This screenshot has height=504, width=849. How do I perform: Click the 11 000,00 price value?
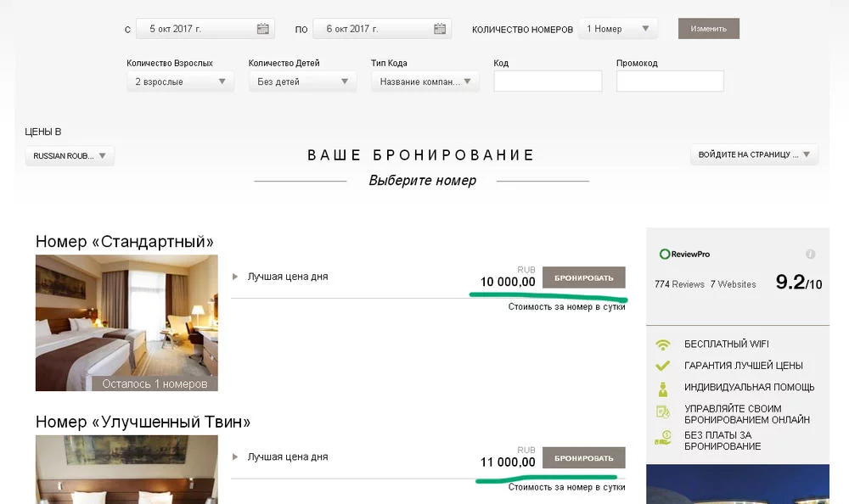pyautogui.click(x=508, y=462)
